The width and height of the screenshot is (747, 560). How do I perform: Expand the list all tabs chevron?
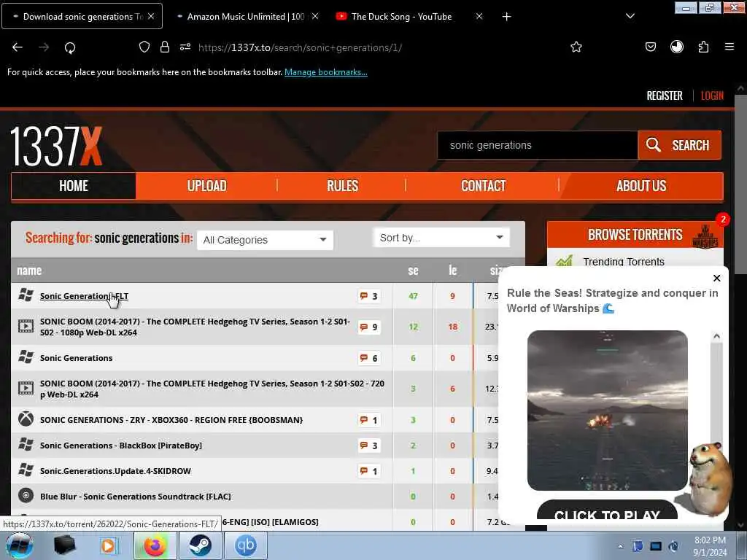pos(630,16)
